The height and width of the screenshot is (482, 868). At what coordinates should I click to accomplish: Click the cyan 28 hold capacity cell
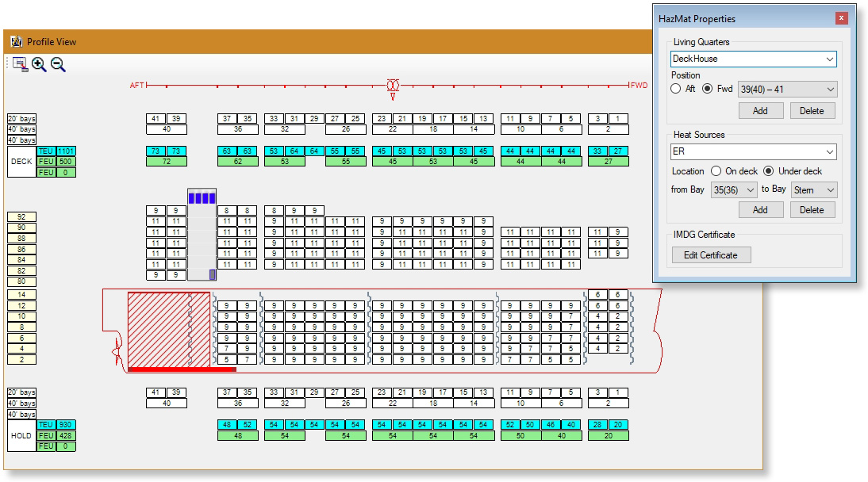597,424
